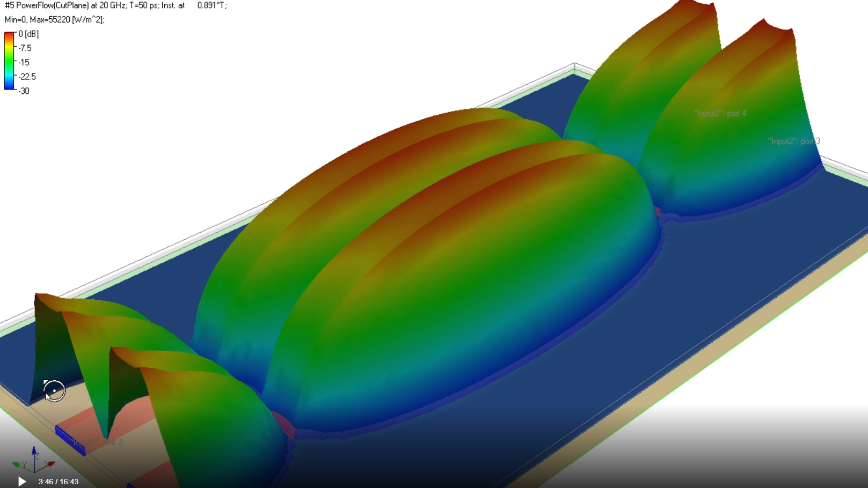Click the -30 legend minimum label
Viewport: 868px width, 488px height.
tap(24, 91)
